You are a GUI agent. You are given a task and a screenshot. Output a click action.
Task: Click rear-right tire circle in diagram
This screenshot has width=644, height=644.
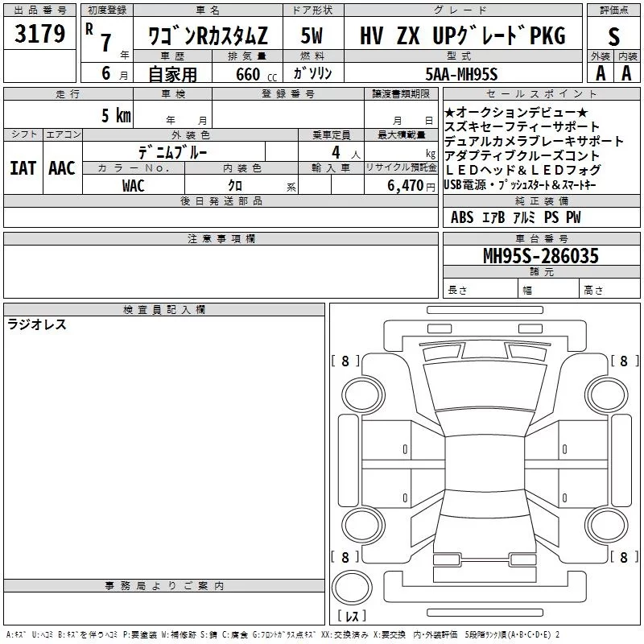pyautogui.click(x=607, y=526)
